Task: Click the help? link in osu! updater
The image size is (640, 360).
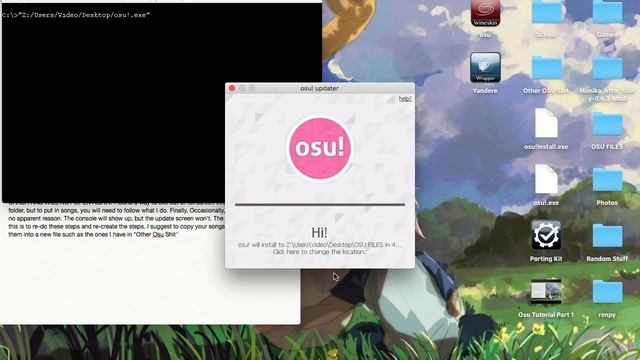Action: click(x=405, y=99)
